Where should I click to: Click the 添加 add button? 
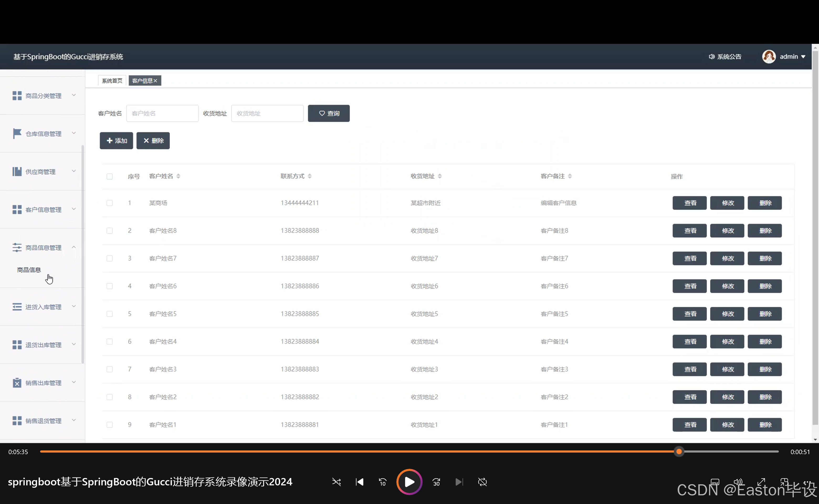(116, 141)
